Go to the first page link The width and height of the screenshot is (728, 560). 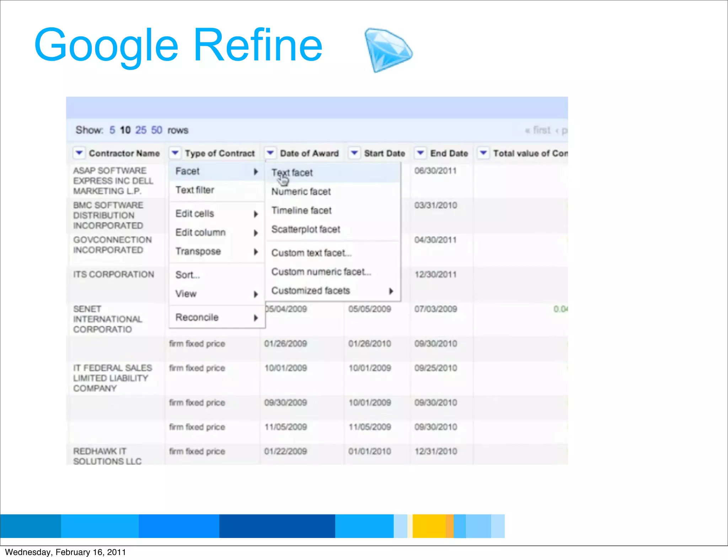[538, 130]
